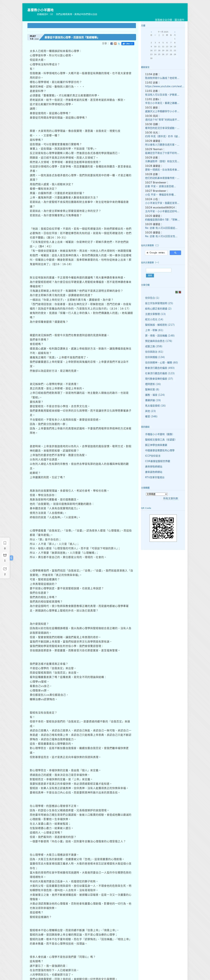Screen dimensions: 210x980
Task: Click the bookmark icon in left floating bar
Action: point(5,543)
